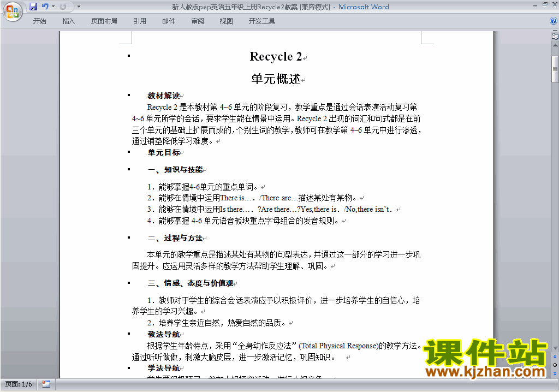Click the line '通过听听做做，刺激大脑皮层'
Image resolution: width=559 pixels, height=392 pixels.
point(234,357)
